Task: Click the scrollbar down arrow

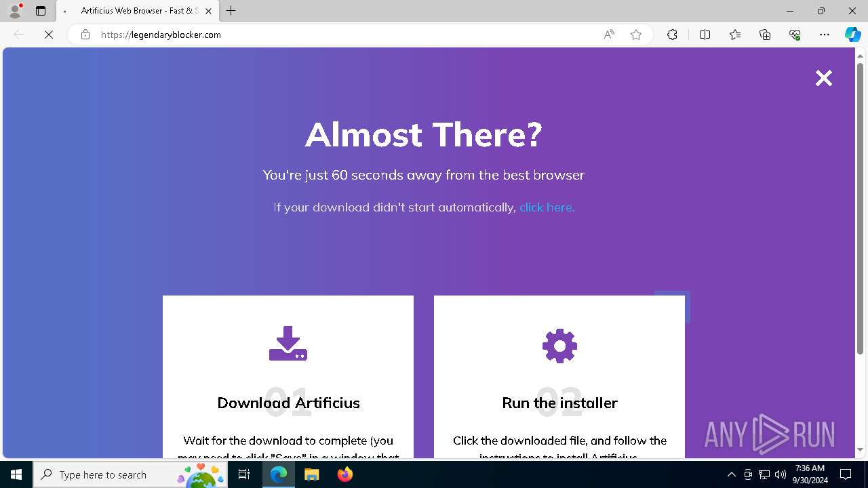Action: click(861, 449)
